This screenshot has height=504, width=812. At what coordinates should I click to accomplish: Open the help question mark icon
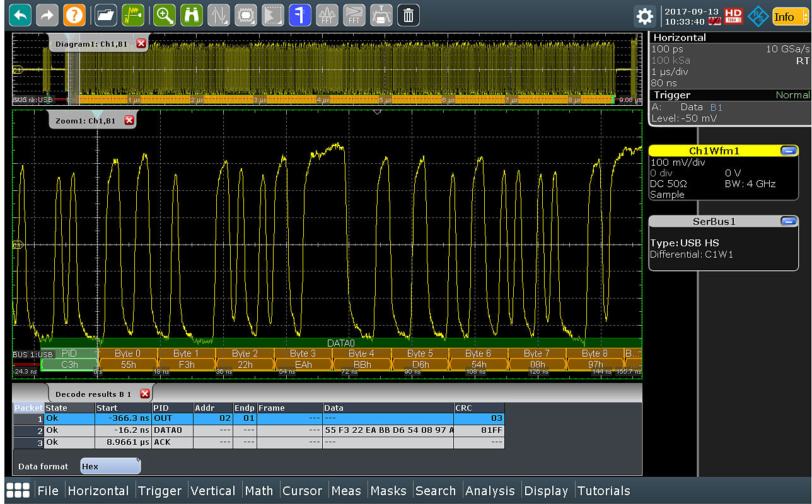[x=74, y=15]
